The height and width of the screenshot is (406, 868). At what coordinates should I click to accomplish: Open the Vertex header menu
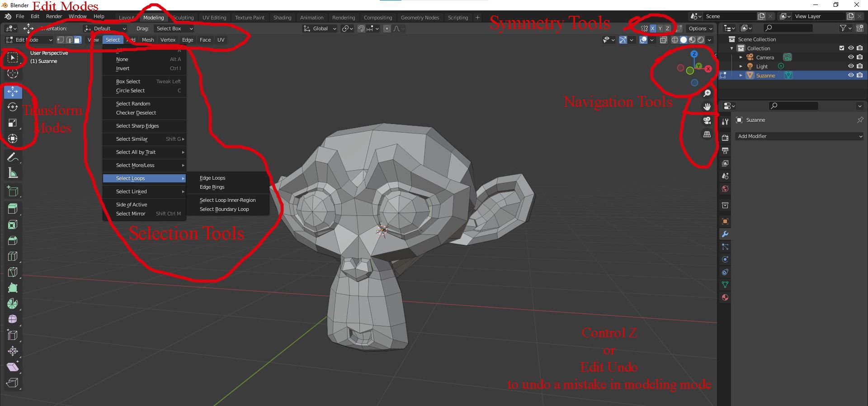(168, 40)
